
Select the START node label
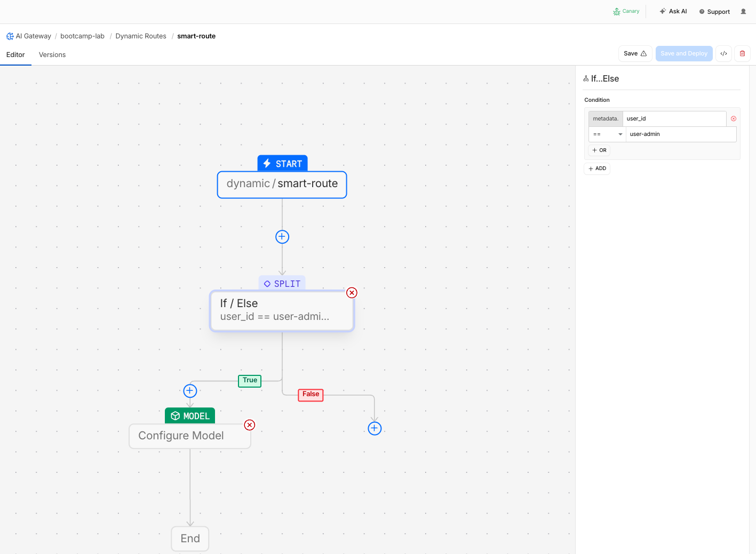coord(282,164)
